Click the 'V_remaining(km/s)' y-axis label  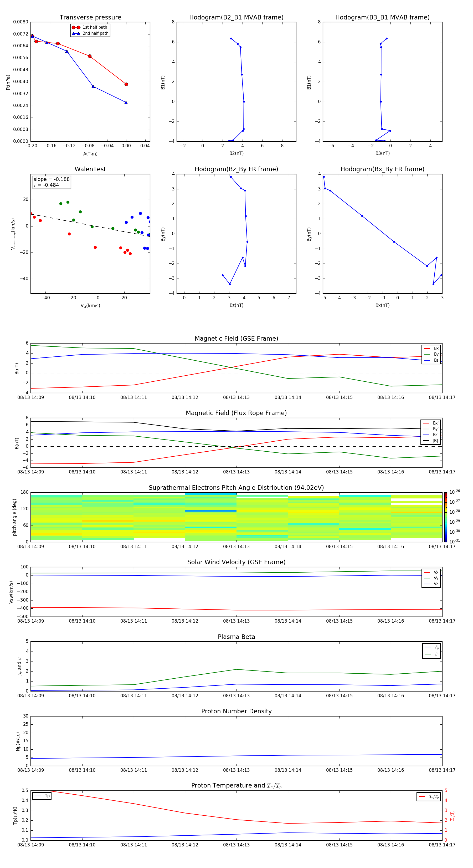click(13, 234)
